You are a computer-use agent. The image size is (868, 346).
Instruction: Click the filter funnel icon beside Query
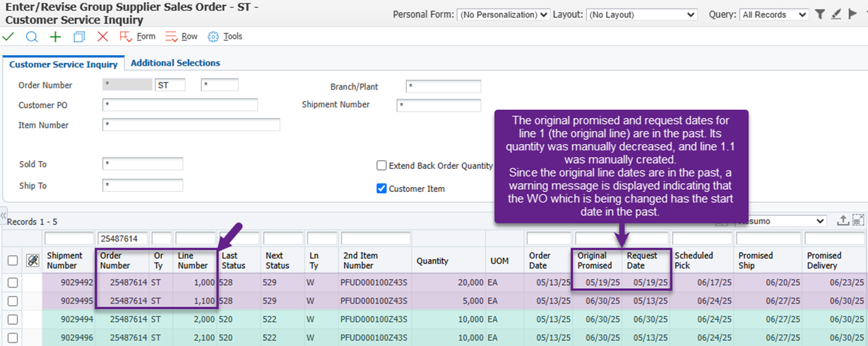819,14
